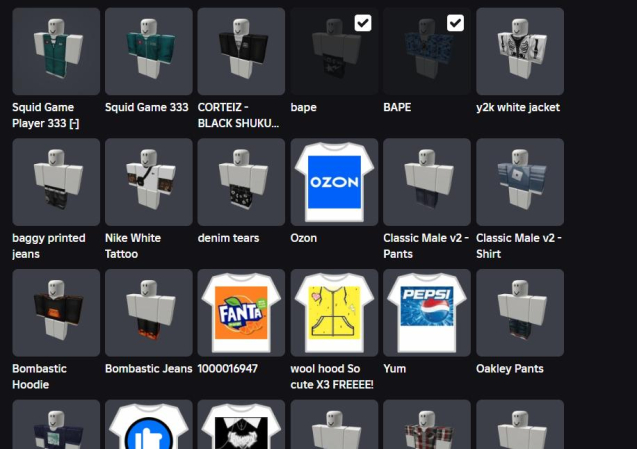The height and width of the screenshot is (449, 637).
Task: Open the denim tears item name link
Action: [230, 238]
